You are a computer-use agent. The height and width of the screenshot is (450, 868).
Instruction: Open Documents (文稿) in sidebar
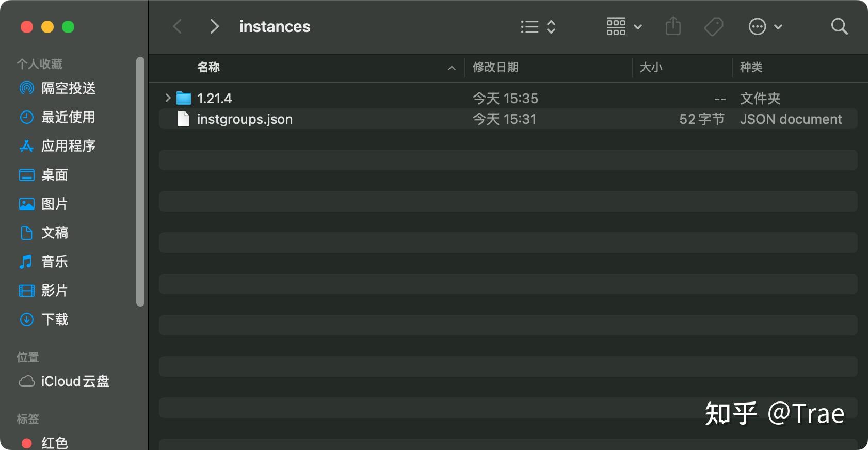(55, 233)
